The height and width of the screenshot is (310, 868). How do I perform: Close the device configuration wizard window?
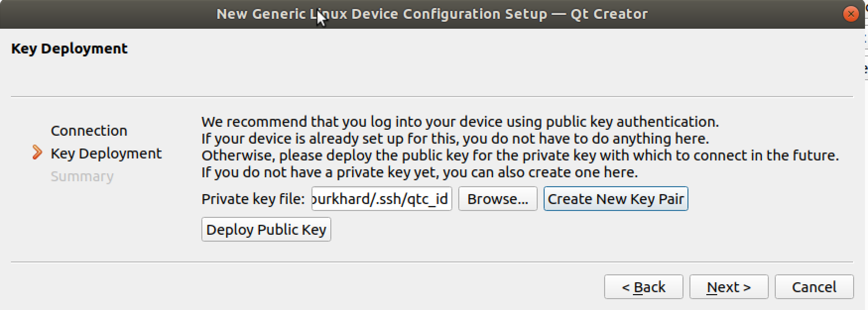tap(851, 14)
